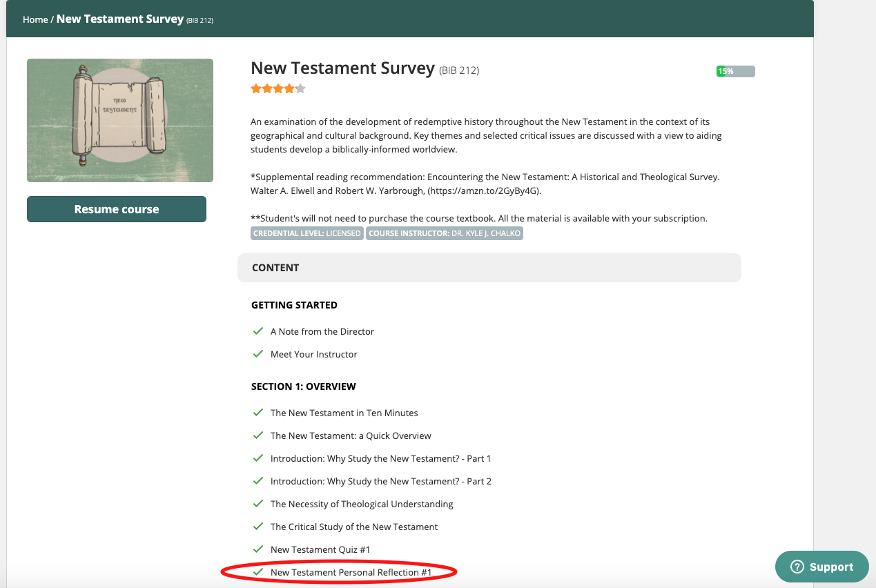
Task: Start New Testament Quiz #1
Action: [x=320, y=549]
